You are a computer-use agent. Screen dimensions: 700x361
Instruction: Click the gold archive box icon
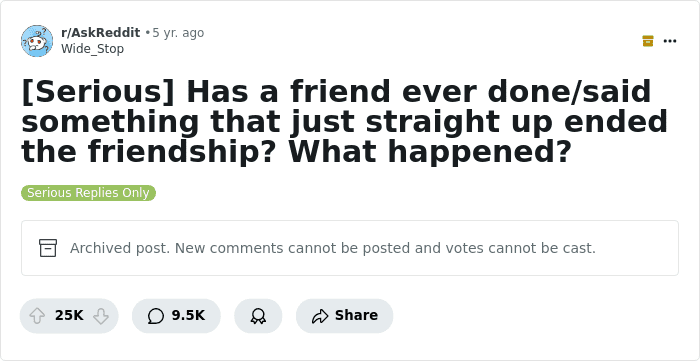coord(648,41)
